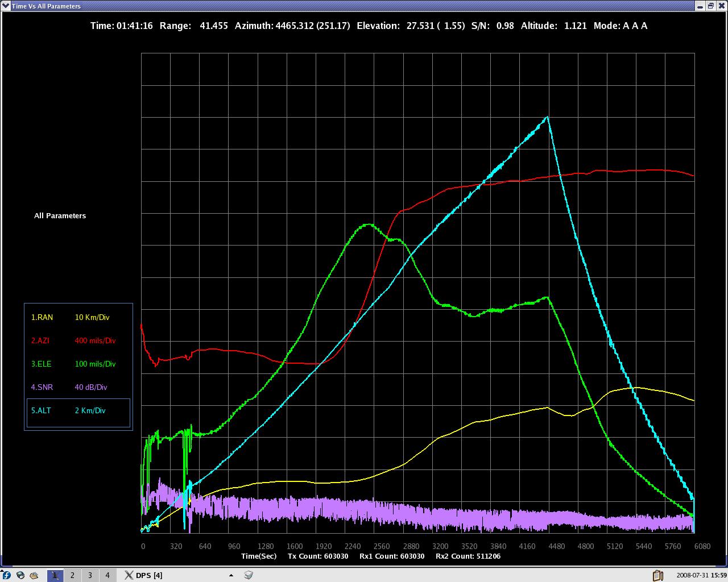
Task: Click the 320 tick on the time axis
Action: [176, 546]
